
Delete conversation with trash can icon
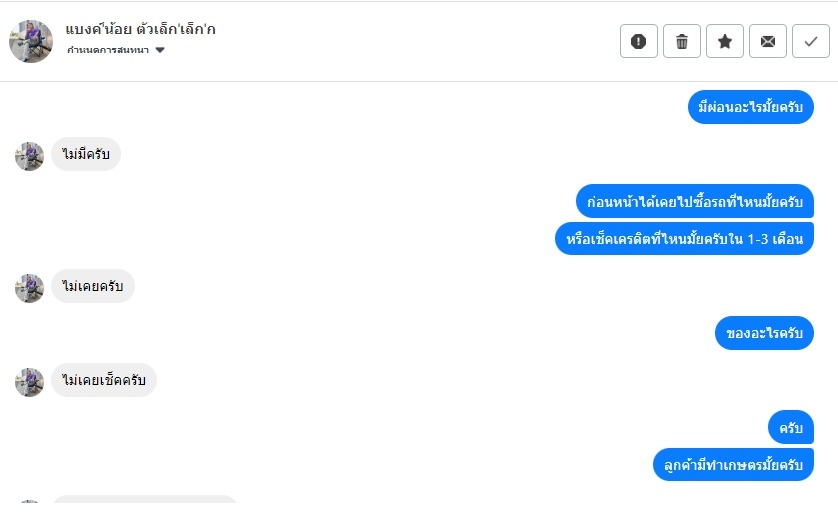(682, 41)
